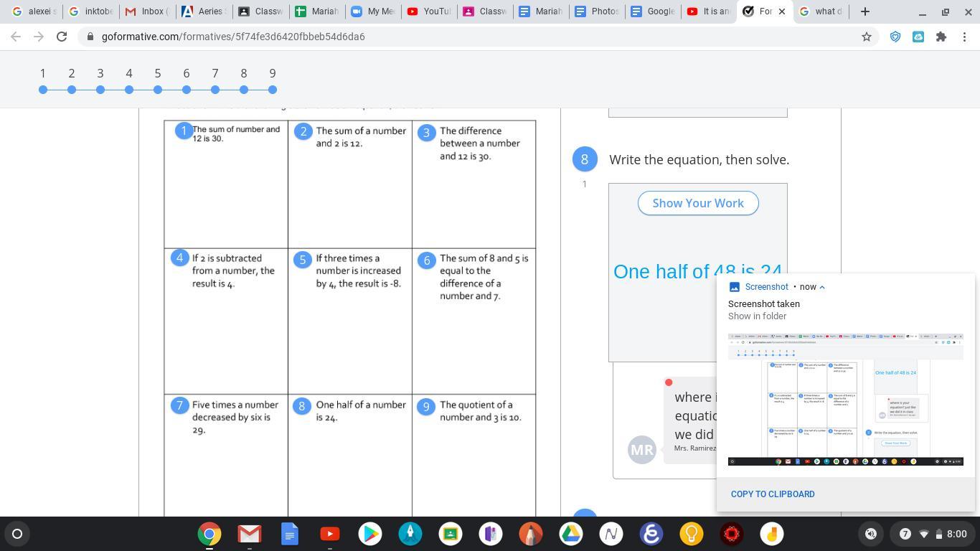Select hotspot 6 in the worksheet grid
The image size is (980, 551).
(x=427, y=260)
